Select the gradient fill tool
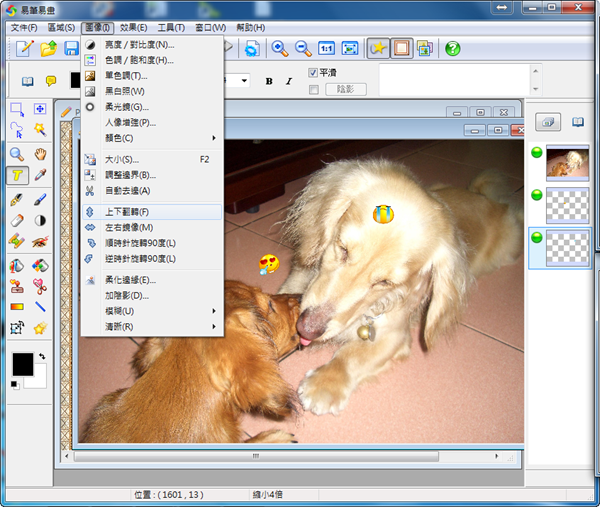600x507 pixels. pyautogui.click(x=17, y=307)
